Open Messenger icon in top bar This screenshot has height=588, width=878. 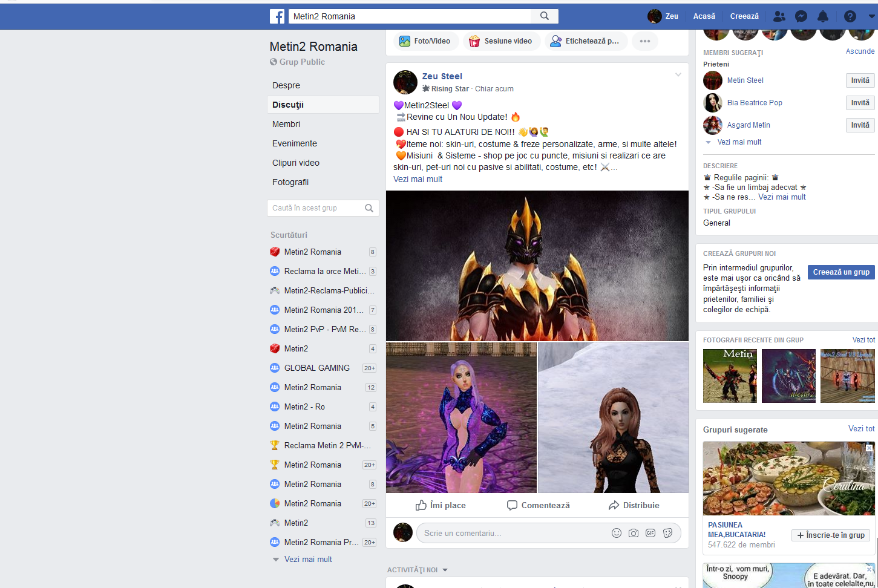(801, 16)
